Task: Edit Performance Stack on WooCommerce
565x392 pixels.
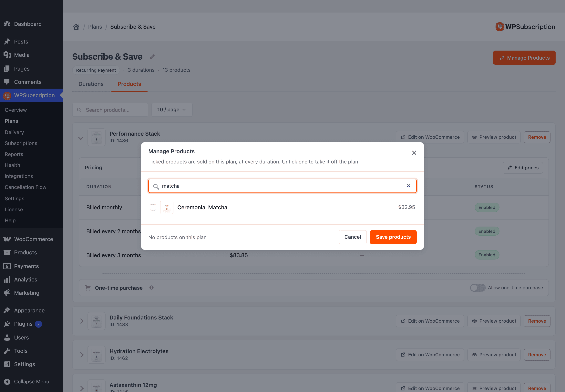Action: 430,137
